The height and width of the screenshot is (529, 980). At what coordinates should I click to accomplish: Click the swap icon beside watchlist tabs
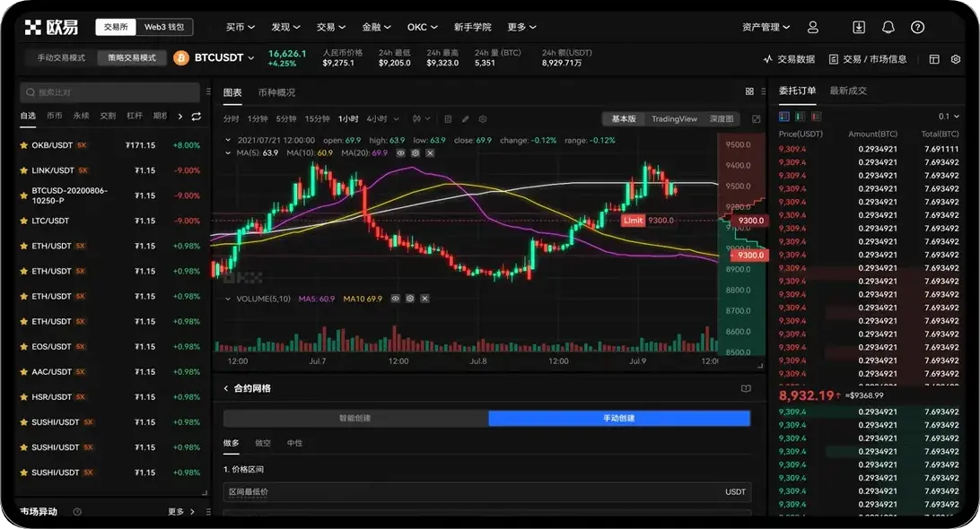pos(197,117)
